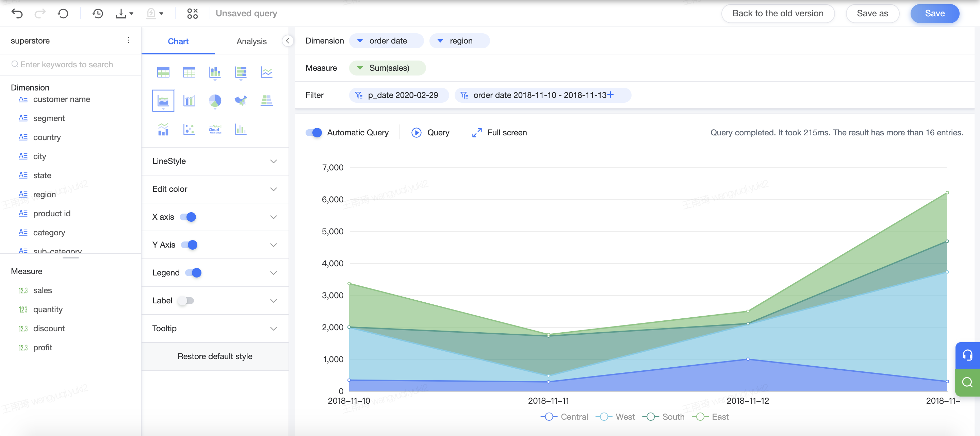The height and width of the screenshot is (436, 980).
Task: Click the alert bell icon in toolbar
Action: click(151, 14)
